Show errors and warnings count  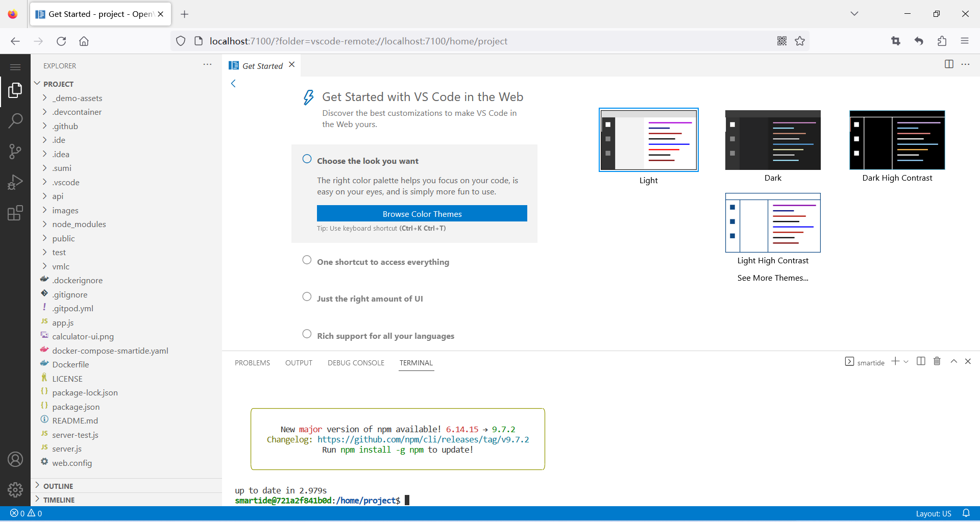(26, 513)
